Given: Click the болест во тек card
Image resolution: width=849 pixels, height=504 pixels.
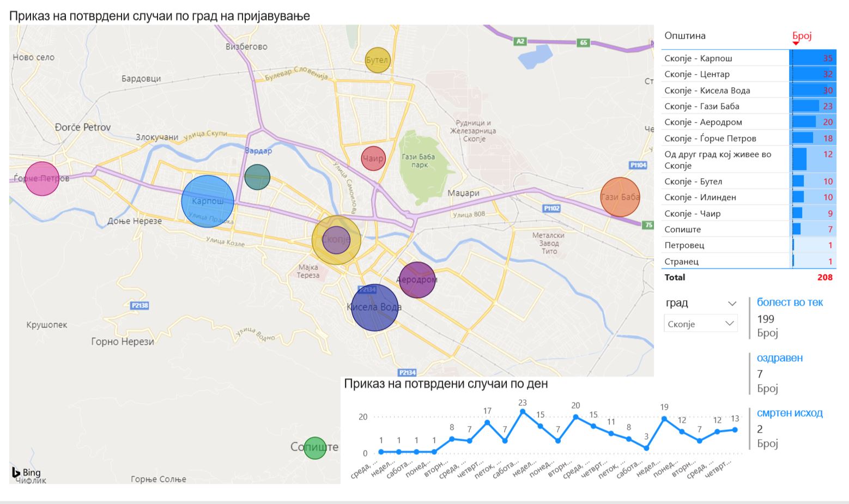Looking at the screenshot, I should tap(790, 302).
